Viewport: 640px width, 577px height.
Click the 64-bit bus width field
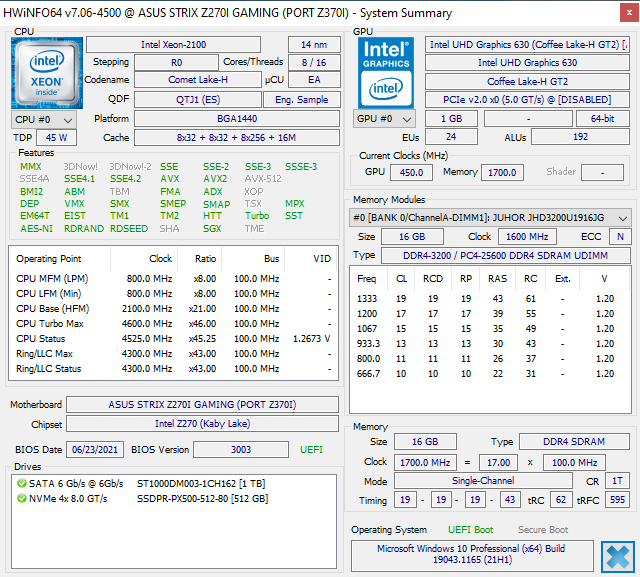602,119
